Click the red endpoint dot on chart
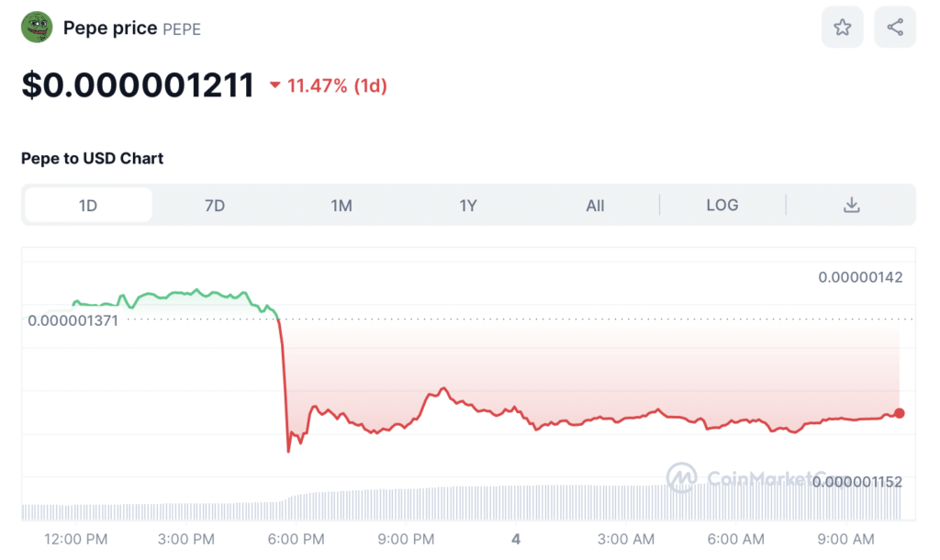This screenshot has width=940, height=560. [900, 413]
